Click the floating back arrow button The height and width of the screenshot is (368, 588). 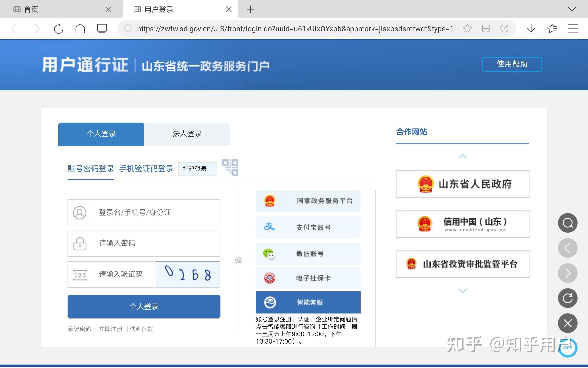(568, 248)
